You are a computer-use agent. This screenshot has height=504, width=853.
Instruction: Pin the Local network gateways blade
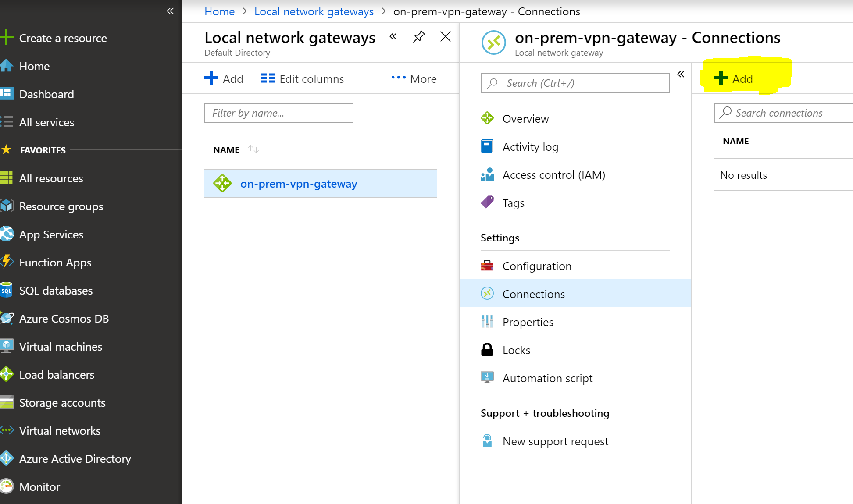pos(419,37)
